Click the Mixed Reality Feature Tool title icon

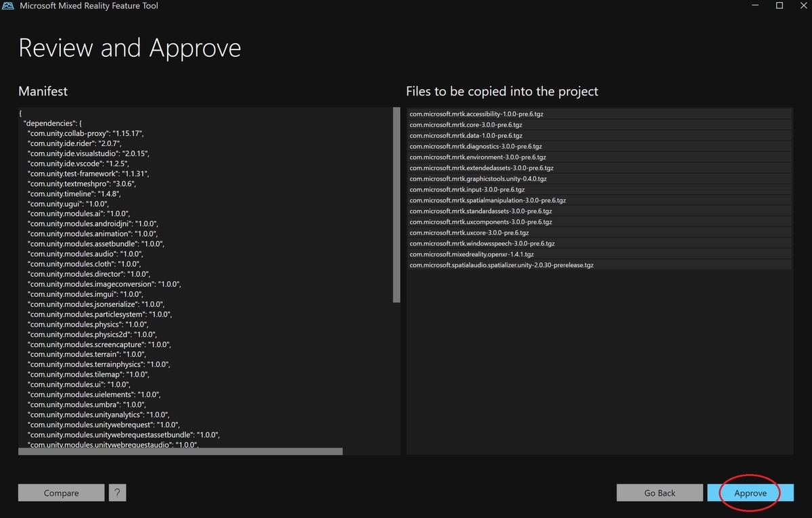9,6
